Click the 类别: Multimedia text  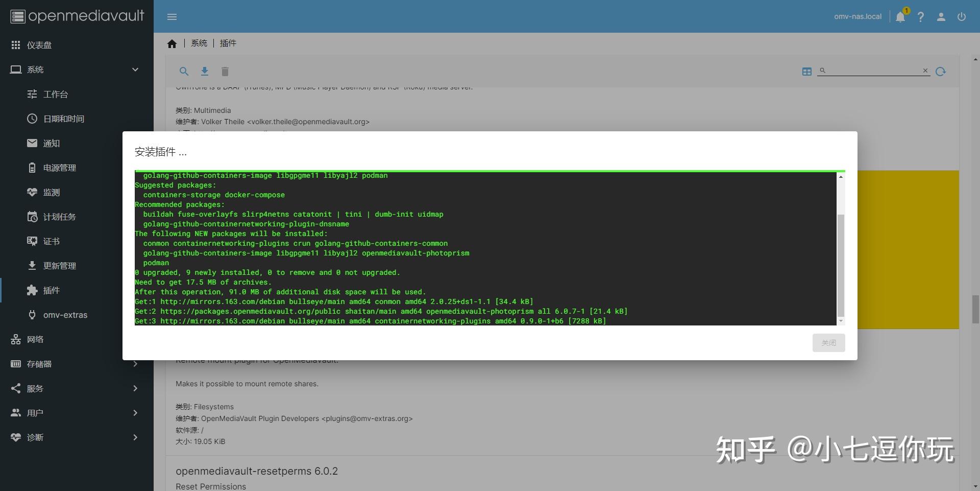pyautogui.click(x=203, y=110)
